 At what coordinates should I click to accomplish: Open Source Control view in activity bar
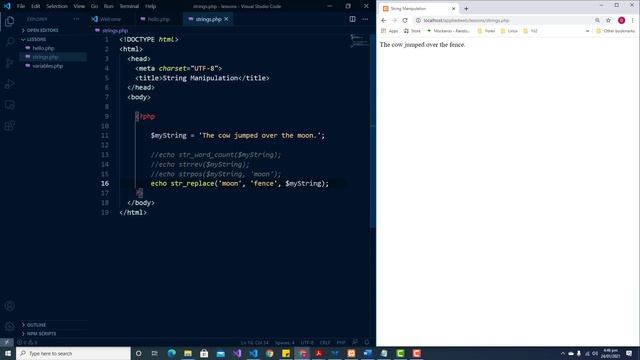click(x=9, y=63)
